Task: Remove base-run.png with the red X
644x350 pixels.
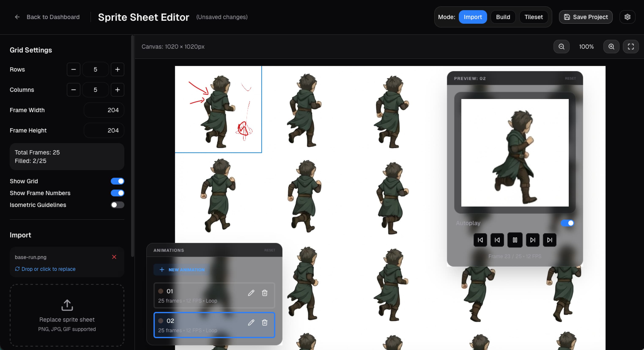Action: [114, 257]
